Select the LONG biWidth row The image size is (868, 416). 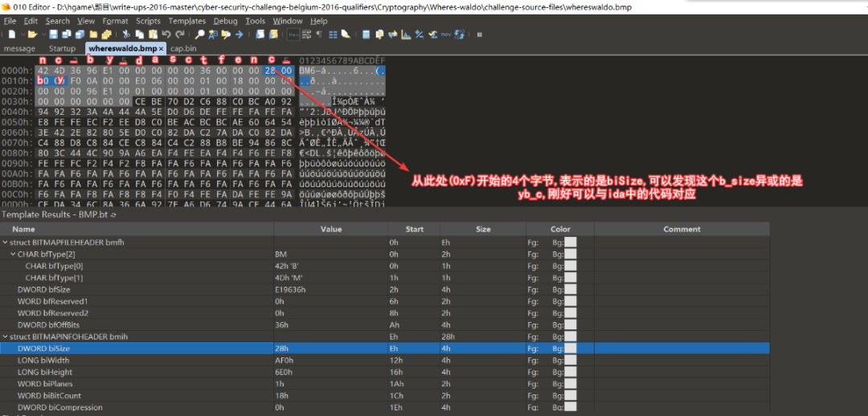pos(385,360)
